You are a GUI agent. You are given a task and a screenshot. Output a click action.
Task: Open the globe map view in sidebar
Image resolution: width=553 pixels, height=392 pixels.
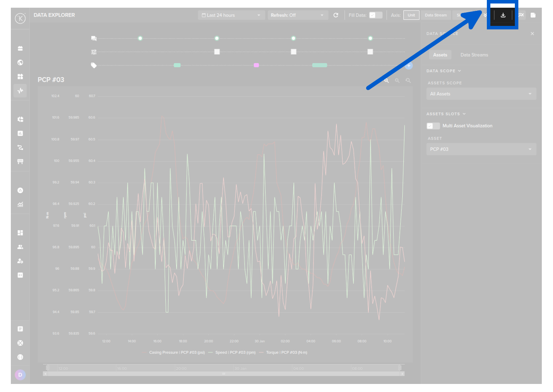click(x=20, y=62)
